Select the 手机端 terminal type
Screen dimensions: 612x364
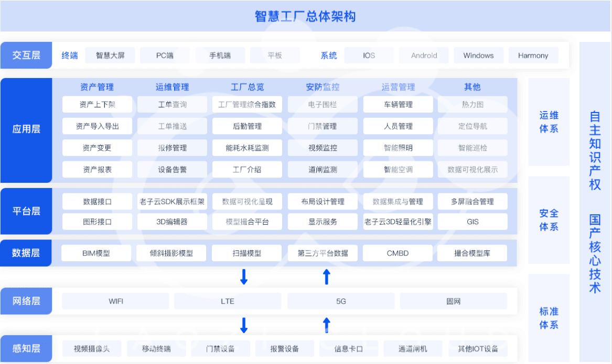[x=220, y=55]
